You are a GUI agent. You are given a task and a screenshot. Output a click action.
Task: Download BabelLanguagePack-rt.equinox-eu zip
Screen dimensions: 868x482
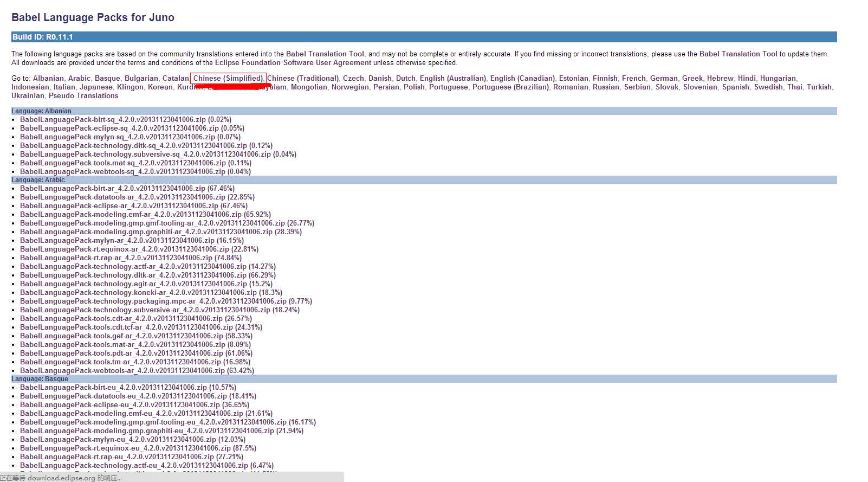[x=125, y=448]
